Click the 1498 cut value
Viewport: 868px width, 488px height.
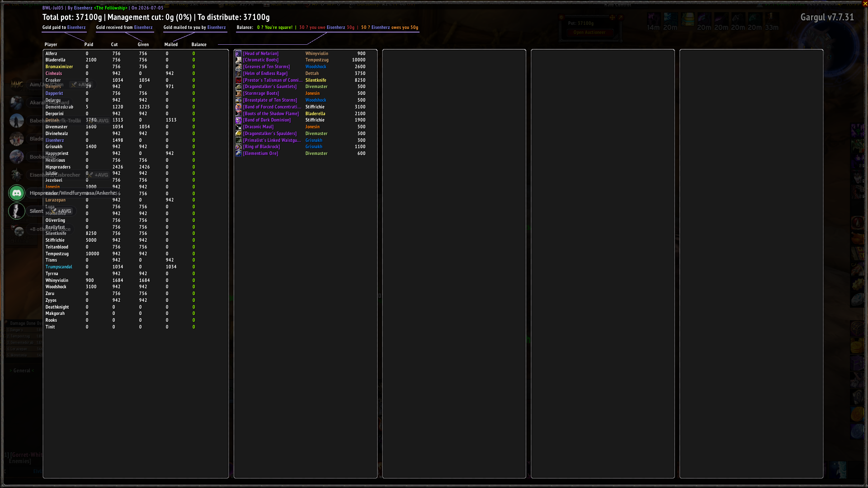[118, 141]
